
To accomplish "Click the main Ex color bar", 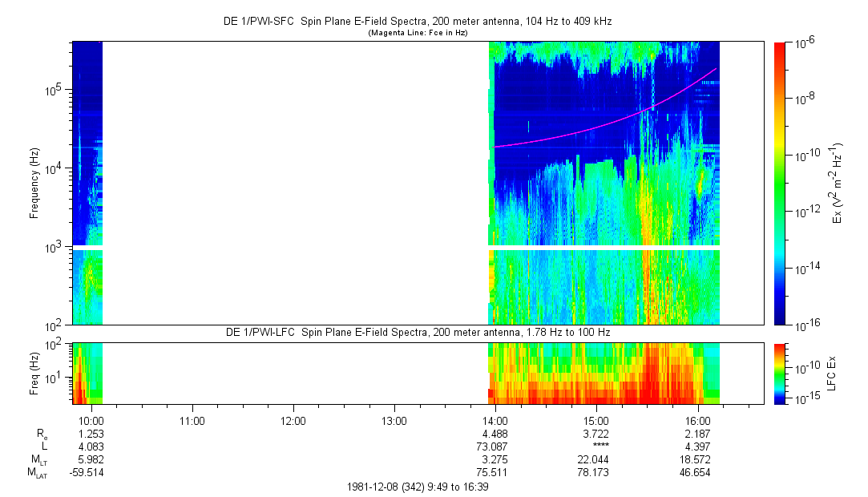I will coord(781,183).
